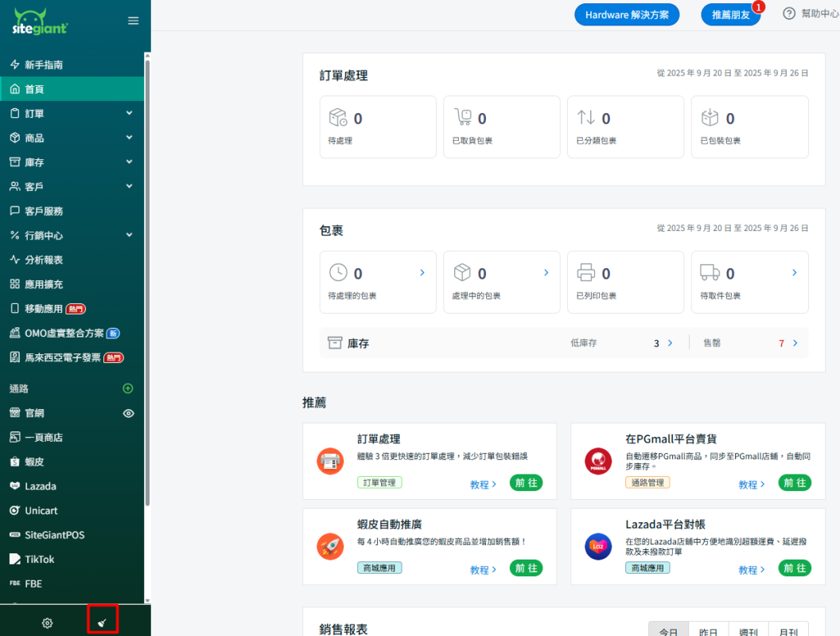Screen dimensions: 840x636
Task: Click the hamburger menu icon to collapse sidebar
Action: point(133,21)
